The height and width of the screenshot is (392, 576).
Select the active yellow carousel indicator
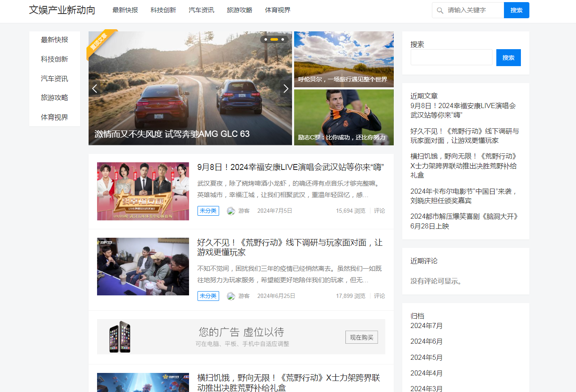[274, 39]
